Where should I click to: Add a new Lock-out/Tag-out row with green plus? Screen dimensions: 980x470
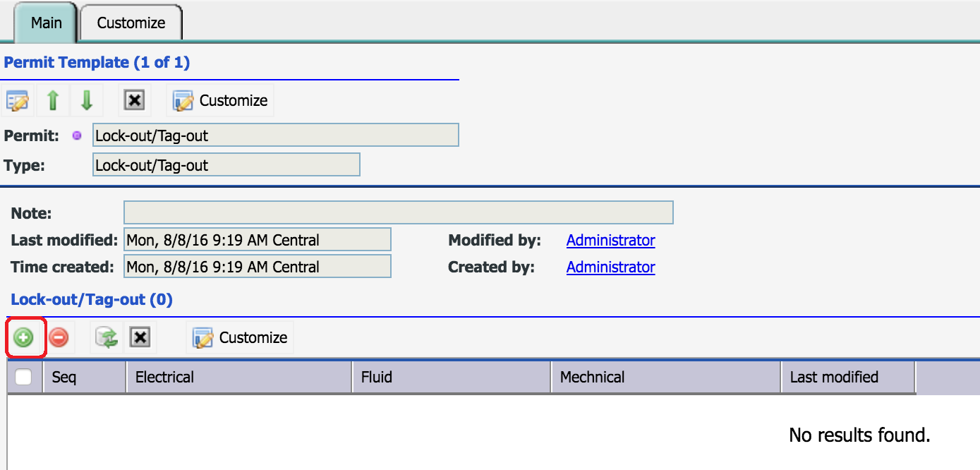(24, 338)
